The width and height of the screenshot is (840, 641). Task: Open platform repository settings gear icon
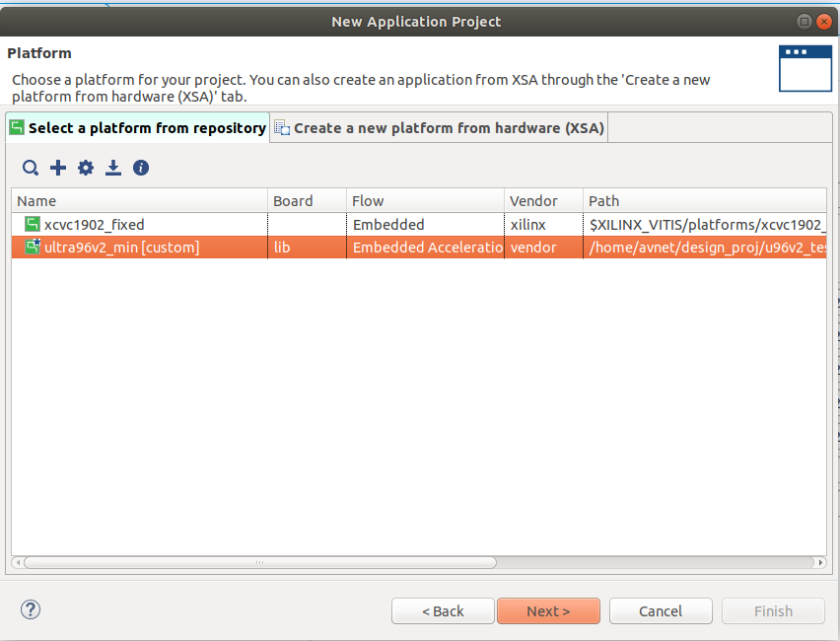point(86,168)
